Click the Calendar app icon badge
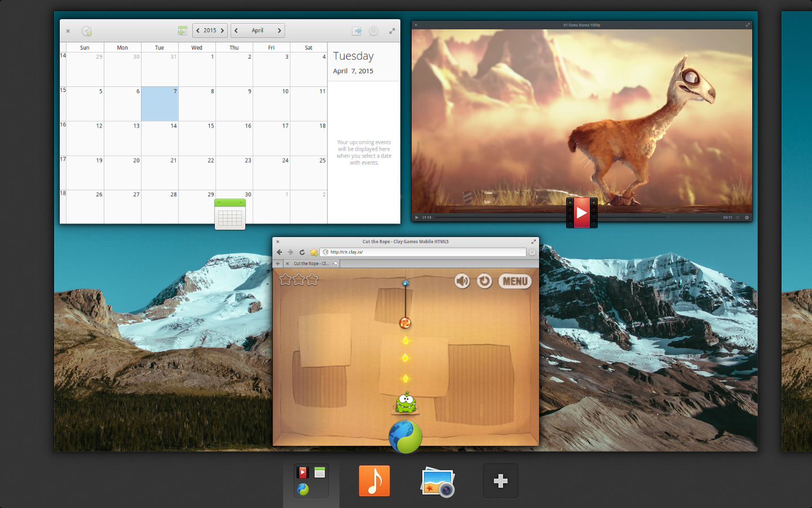Image resolution: width=812 pixels, height=508 pixels. [230, 214]
